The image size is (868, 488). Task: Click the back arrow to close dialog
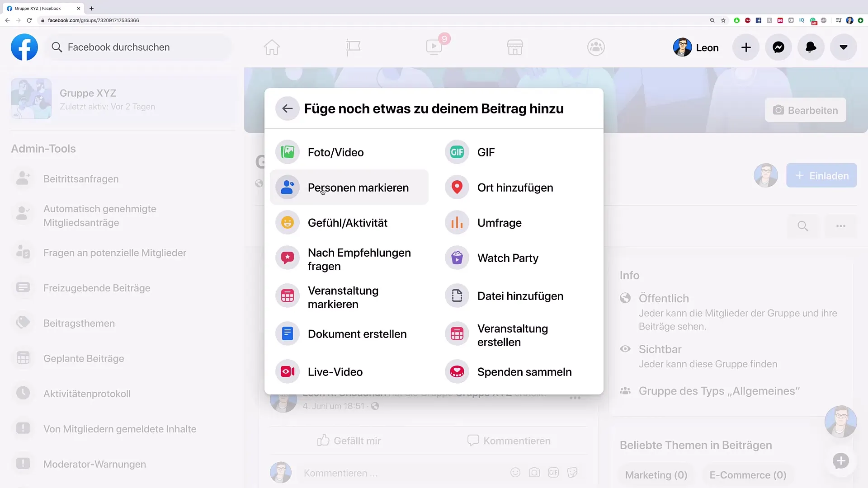[287, 108]
